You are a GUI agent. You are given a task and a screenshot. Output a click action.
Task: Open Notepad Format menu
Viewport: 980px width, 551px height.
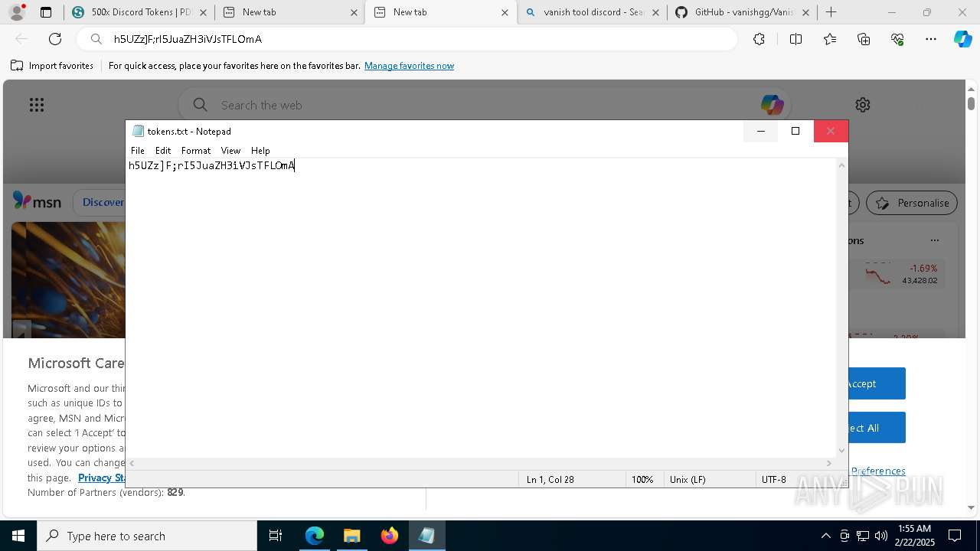click(x=196, y=151)
